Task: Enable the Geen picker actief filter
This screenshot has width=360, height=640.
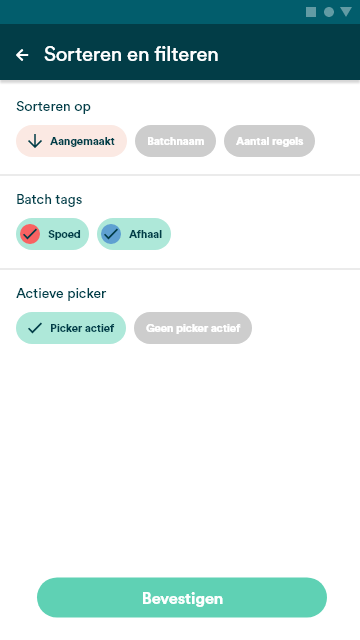Action: 193,328
